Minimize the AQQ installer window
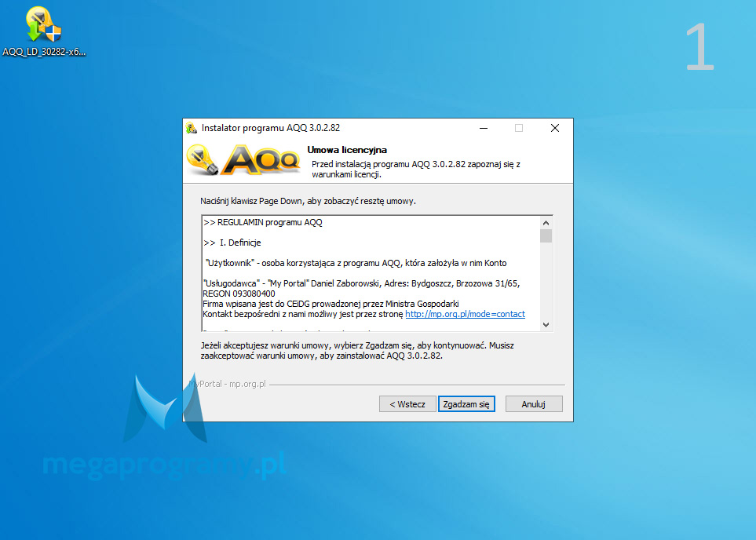The width and height of the screenshot is (756, 540). click(484, 128)
